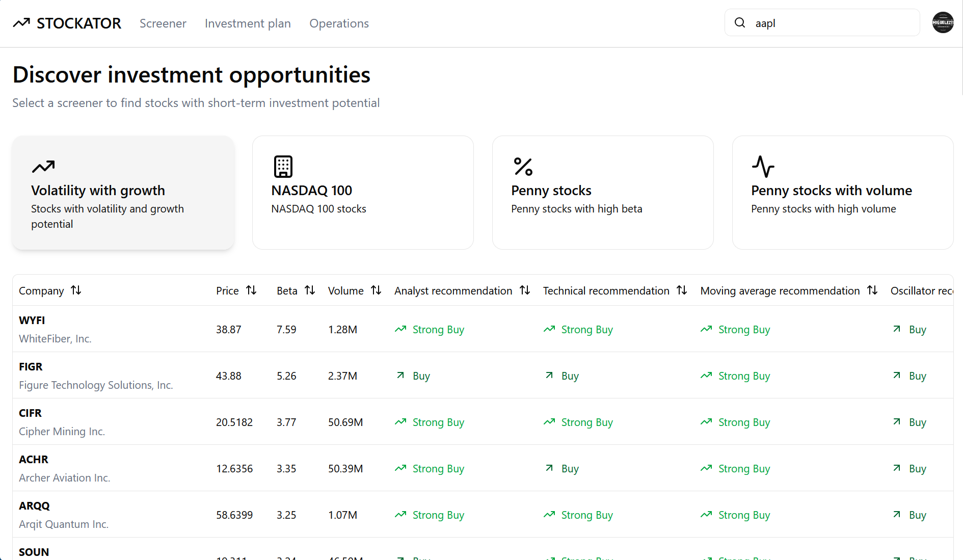Sort by Moving average recommendation arrows
The width and height of the screenshot is (963, 560).
tap(872, 290)
